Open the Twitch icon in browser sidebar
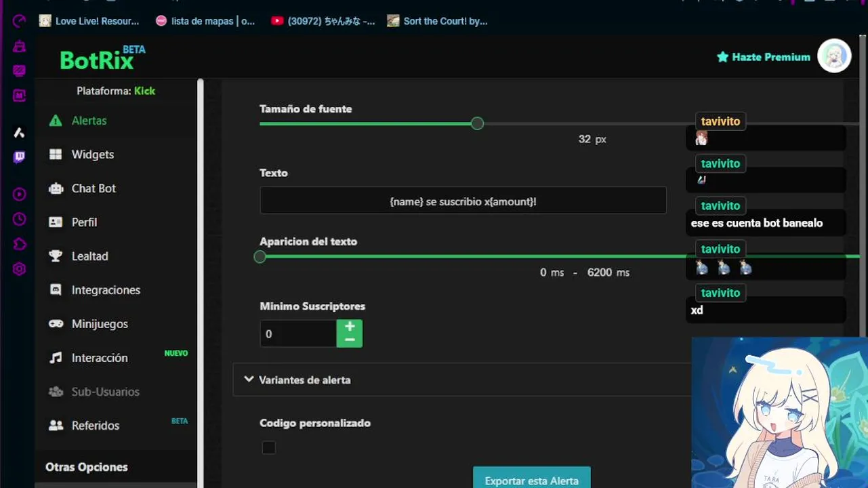This screenshot has height=488, width=868. [x=19, y=157]
